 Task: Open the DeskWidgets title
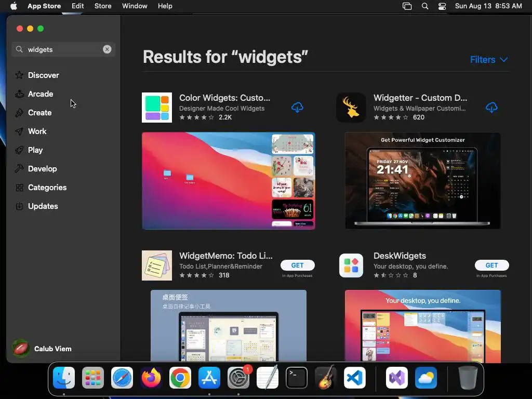[x=400, y=256]
